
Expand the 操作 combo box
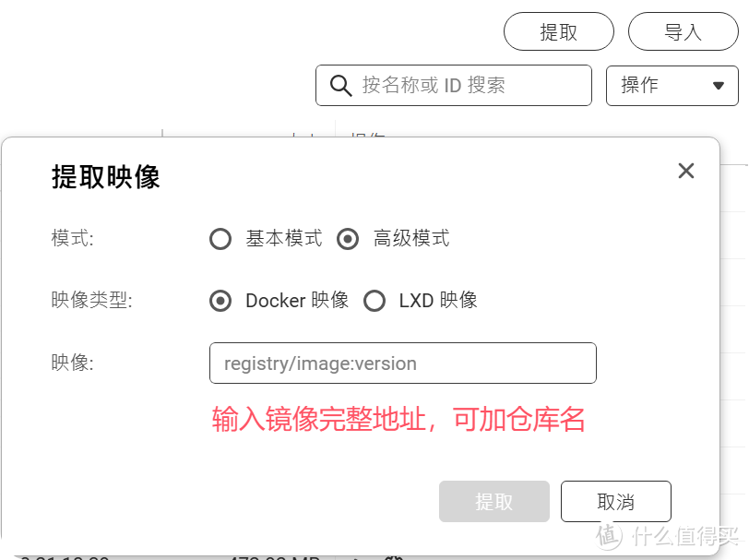[x=672, y=85]
